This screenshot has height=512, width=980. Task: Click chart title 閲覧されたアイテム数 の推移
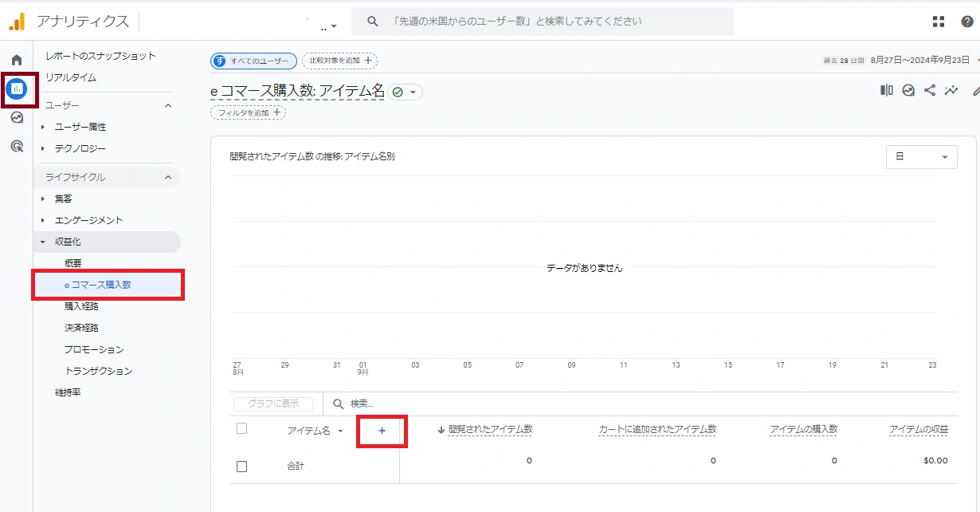point(312,156)
